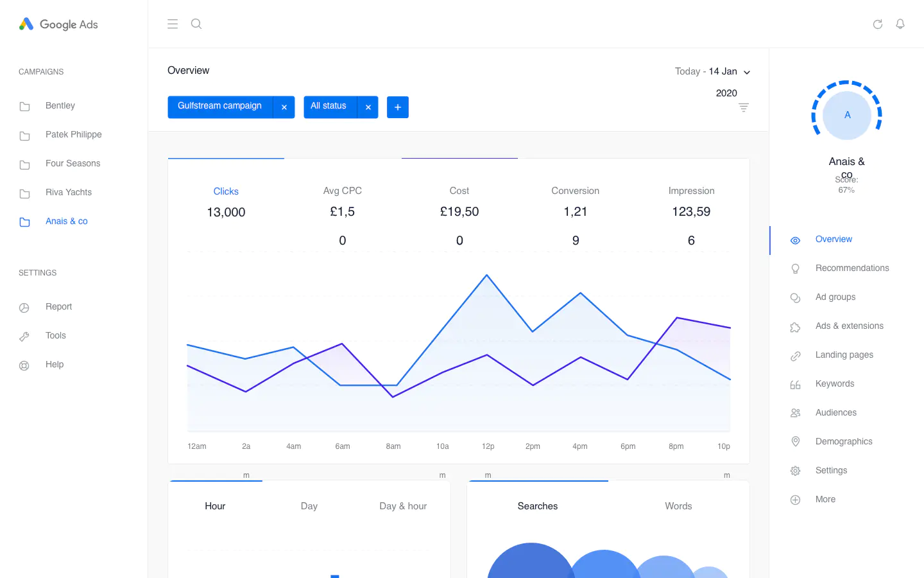Switch to the Searches tab
924x578 pixels.
tap(538, 506)
